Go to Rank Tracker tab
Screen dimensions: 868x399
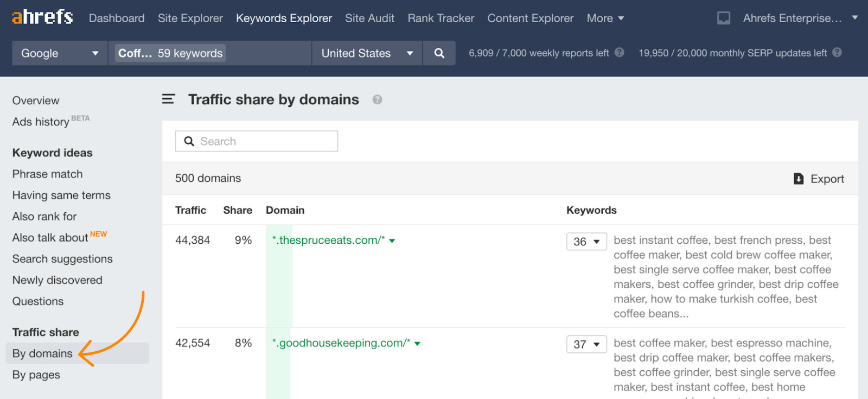click(441, 18)
